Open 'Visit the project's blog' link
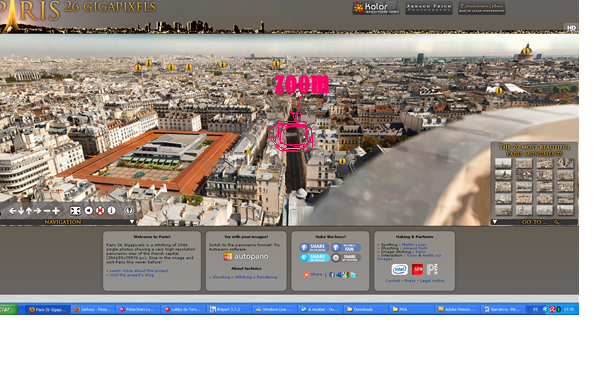 tap(132, 275)
